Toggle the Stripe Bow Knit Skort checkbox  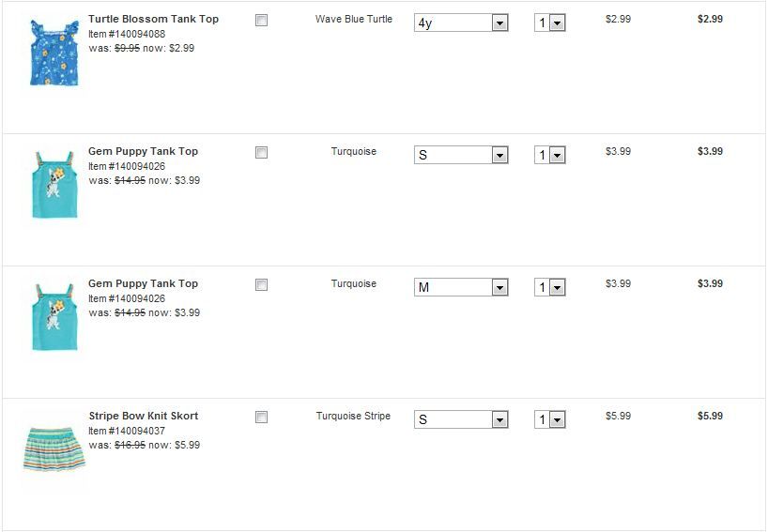[x=261, y=417]
